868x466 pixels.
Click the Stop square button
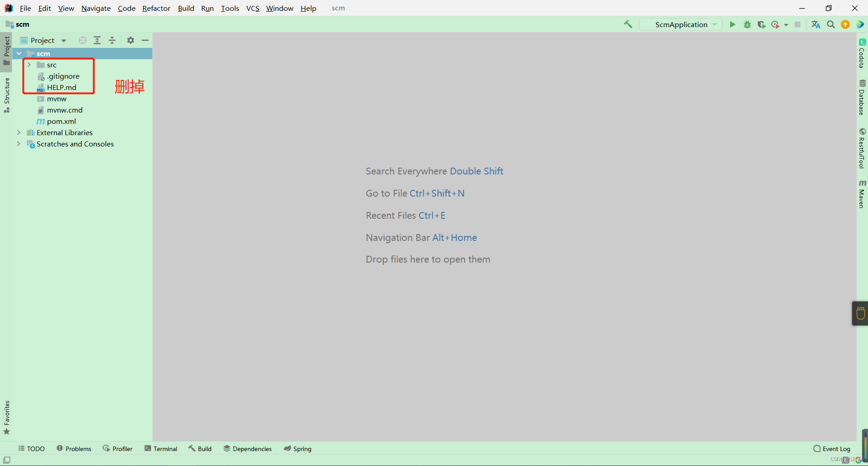(x=797, y=24)
